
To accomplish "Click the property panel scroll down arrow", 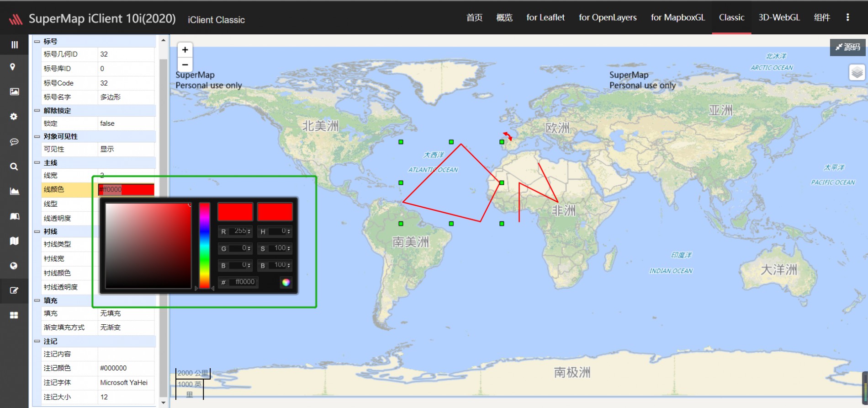I will [x=164, y=403].
